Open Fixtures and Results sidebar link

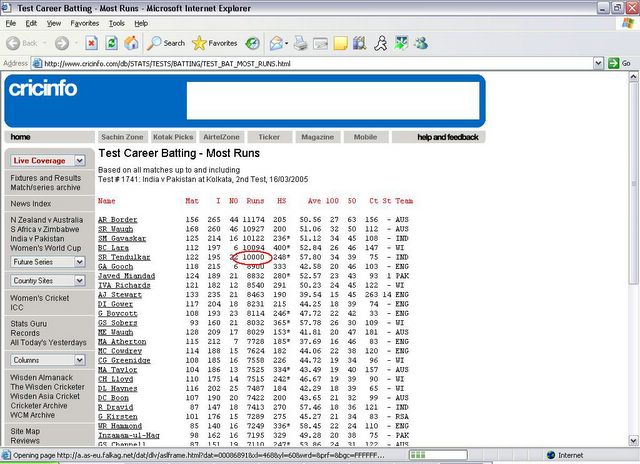point(46,178)
